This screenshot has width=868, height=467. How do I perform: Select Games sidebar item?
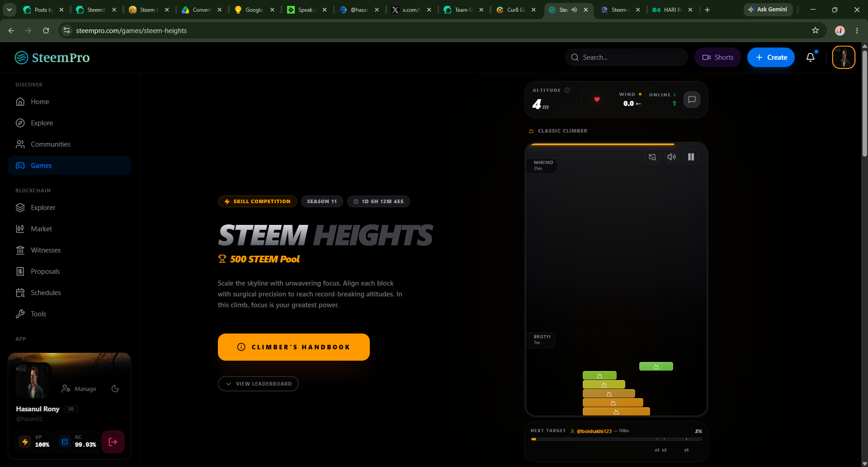pos(69,166)
